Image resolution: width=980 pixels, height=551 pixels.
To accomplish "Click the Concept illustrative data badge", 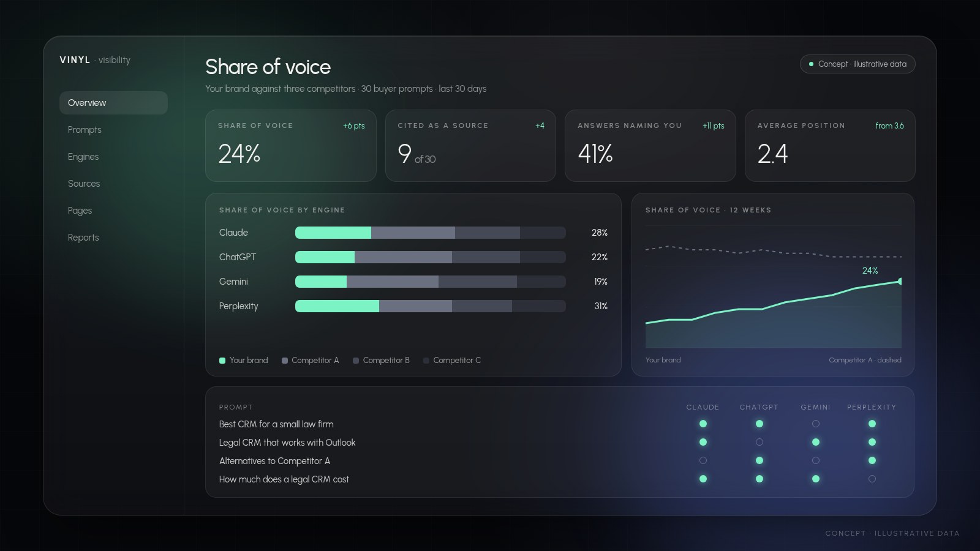I will click(858, 64).
